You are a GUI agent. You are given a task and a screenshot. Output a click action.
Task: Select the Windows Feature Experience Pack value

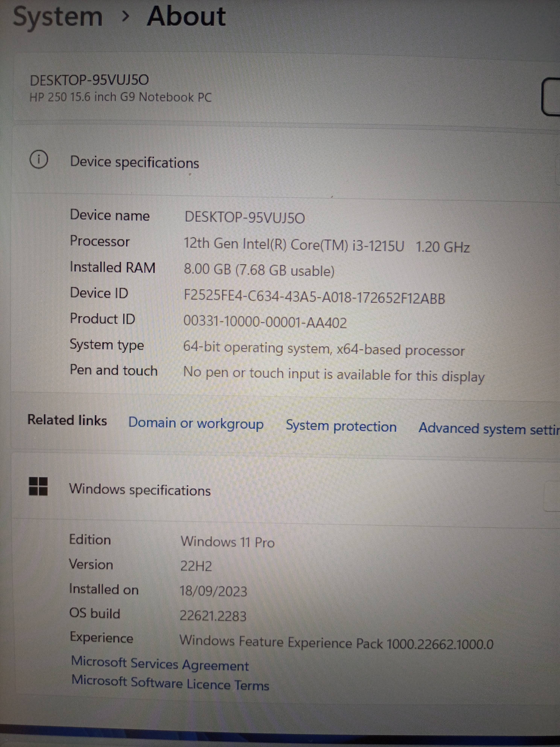tap(336, 642)
